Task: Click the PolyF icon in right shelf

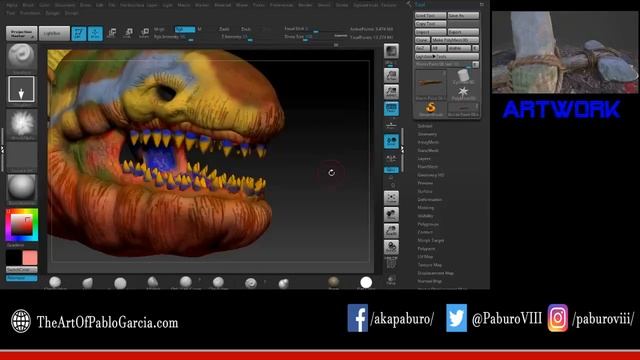Action: (391, 264)
